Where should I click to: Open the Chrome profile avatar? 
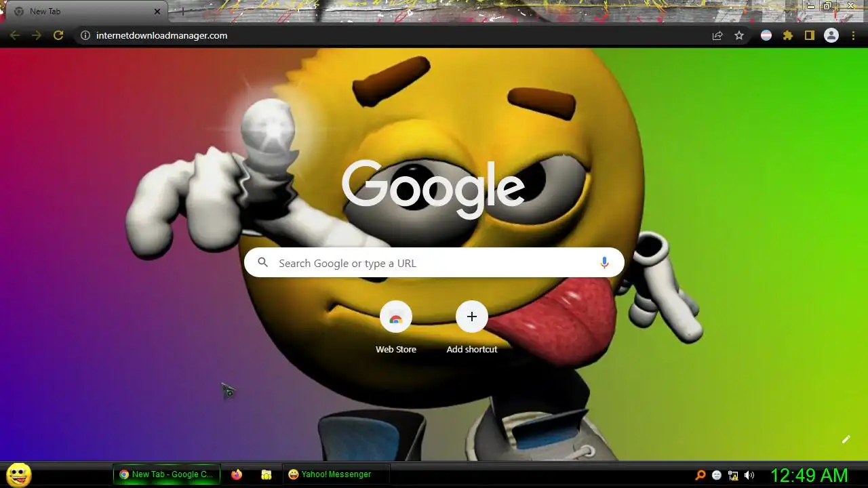(831, 35)
